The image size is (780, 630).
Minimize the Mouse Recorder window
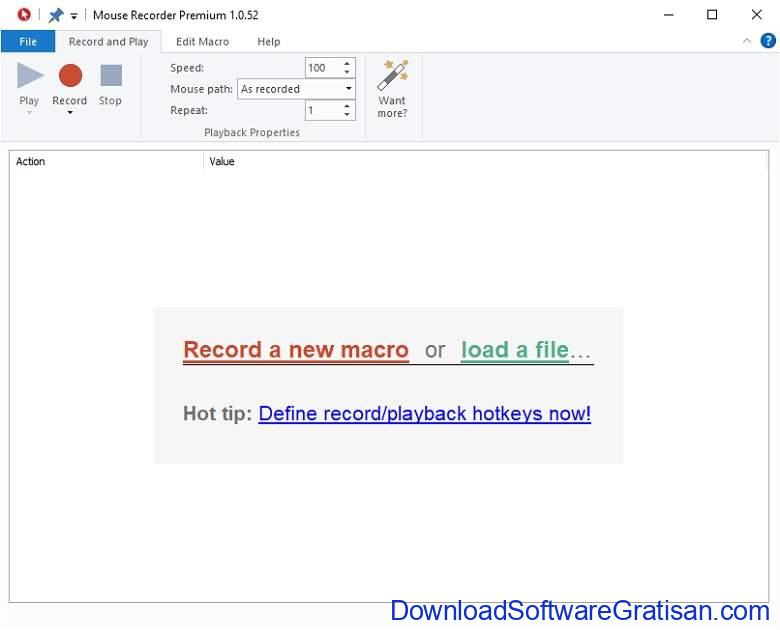(669, 15)
